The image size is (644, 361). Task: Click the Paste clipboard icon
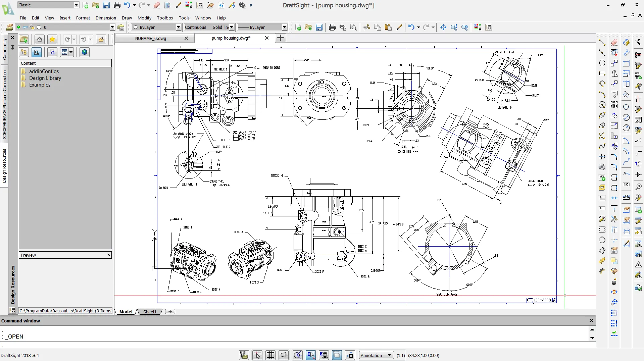(x=388, y=28)
